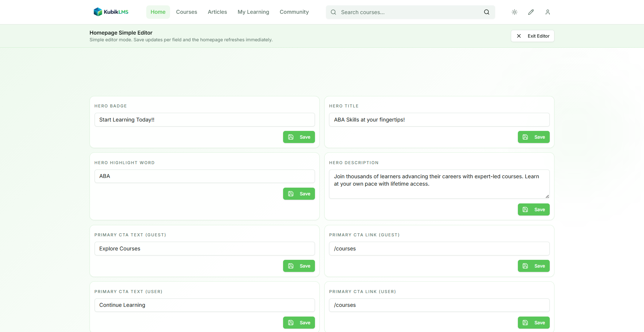This screenshot has height=332, width=644.
Task: Open the Community nav item
Action: (x=294, y=12)
